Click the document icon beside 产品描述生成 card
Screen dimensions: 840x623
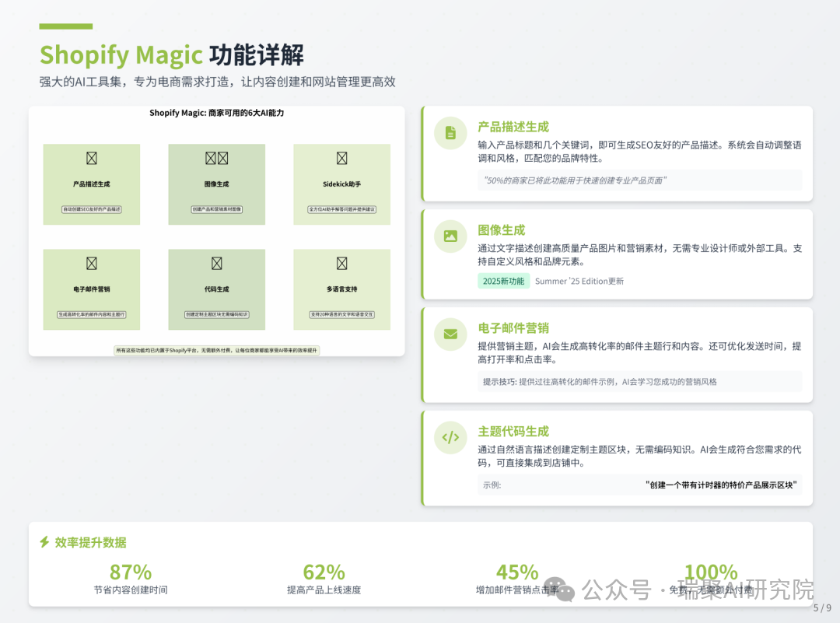tap(450, 133)
